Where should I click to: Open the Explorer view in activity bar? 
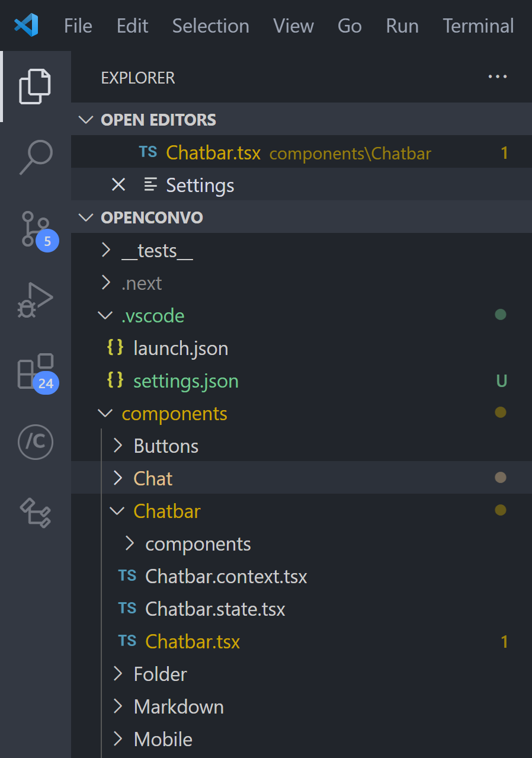(x=36, y=87)
